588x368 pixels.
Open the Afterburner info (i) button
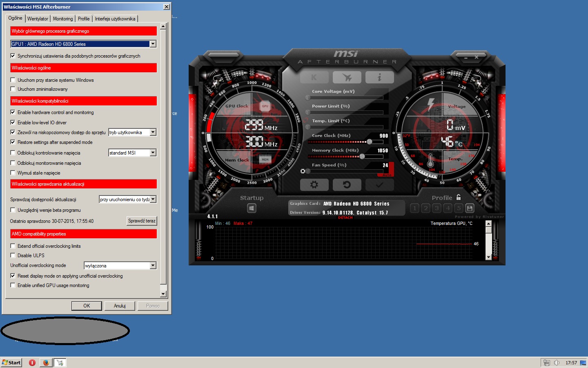point(379,77)
